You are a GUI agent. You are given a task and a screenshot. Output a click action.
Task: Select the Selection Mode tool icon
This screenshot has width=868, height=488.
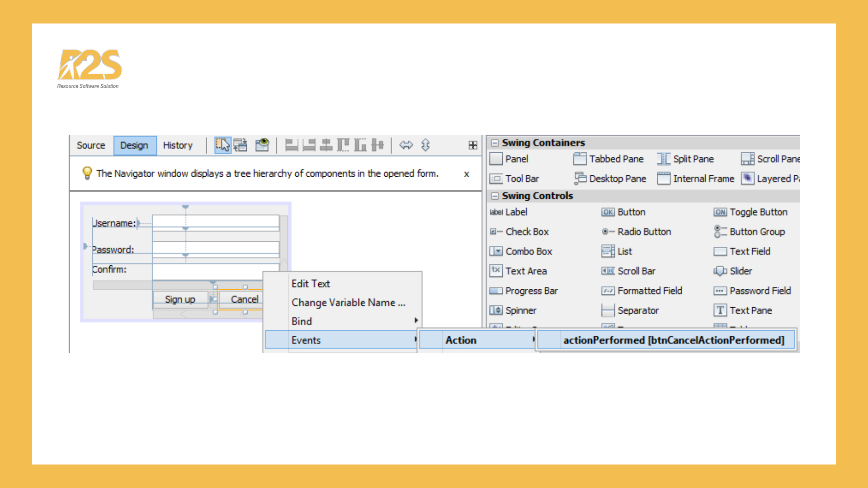point(222,145)
